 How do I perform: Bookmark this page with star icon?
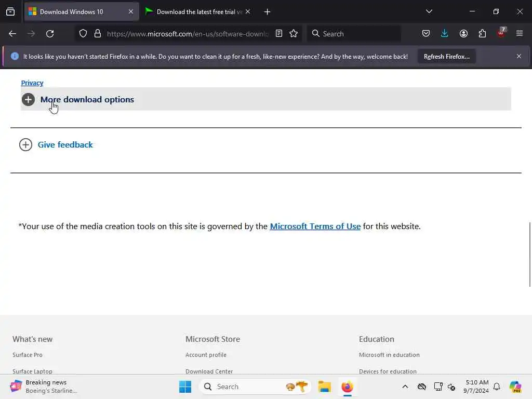pyautogui.click(x=294, y=34)
